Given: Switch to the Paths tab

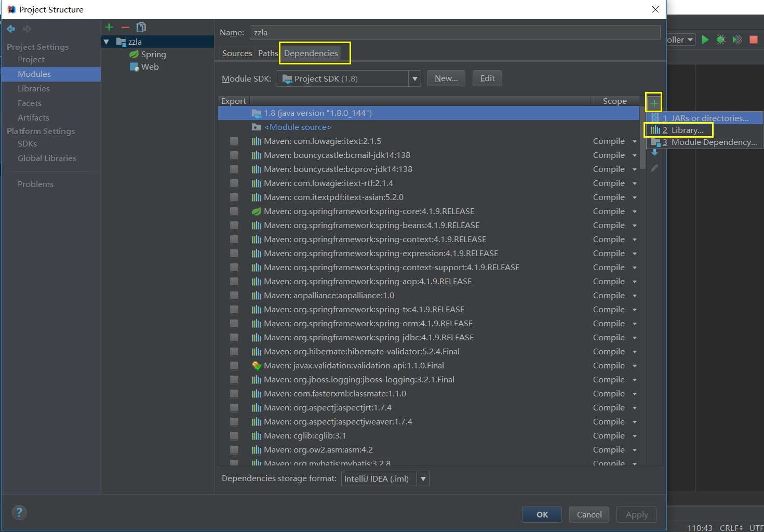Looking at the screenshot, I should [x=268, y=53].
